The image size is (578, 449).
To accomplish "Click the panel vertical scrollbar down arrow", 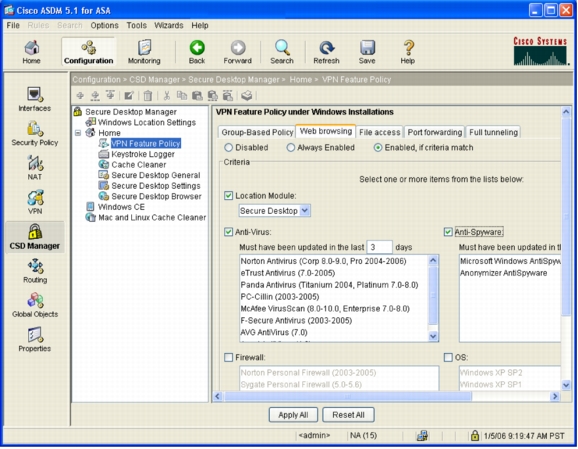I will (566, 386).
